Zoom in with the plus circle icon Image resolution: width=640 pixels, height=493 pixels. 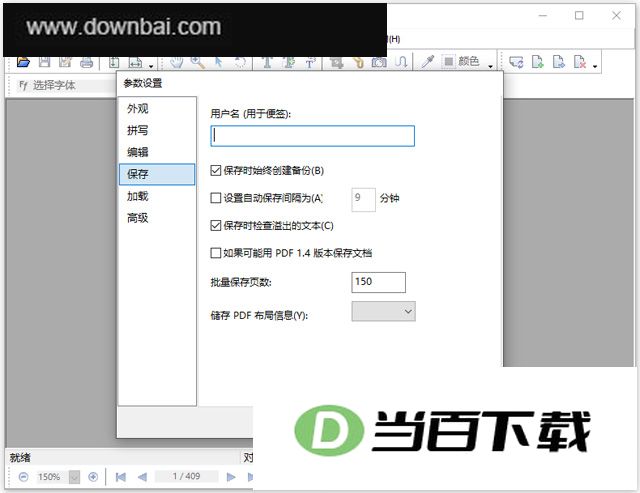93,476
